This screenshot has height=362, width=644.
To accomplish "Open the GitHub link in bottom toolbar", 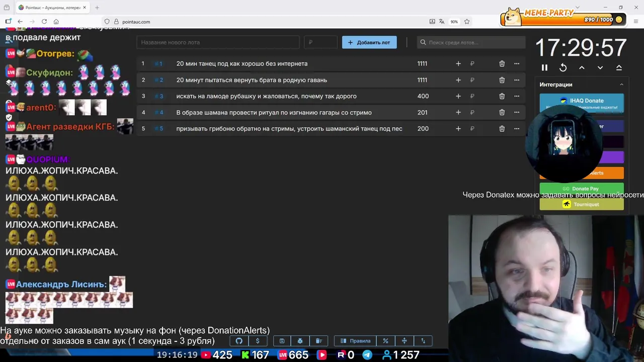I will click(239, 341).
